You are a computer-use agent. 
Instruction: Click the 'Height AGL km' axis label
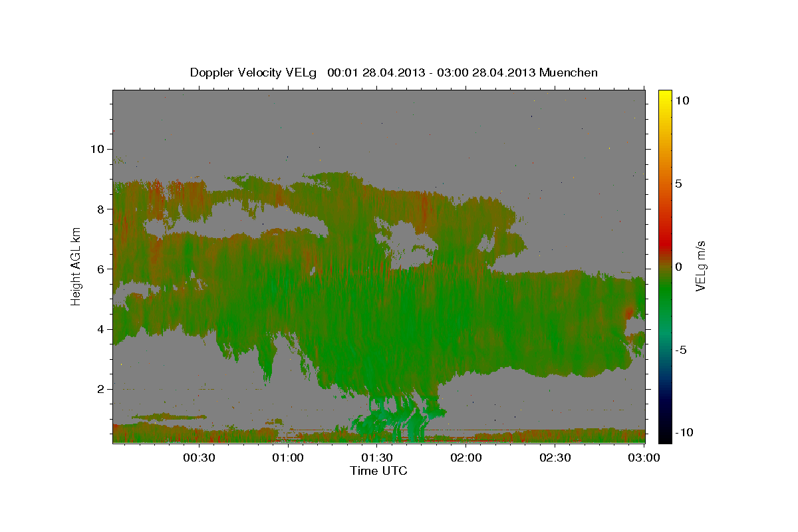(76, 266)
